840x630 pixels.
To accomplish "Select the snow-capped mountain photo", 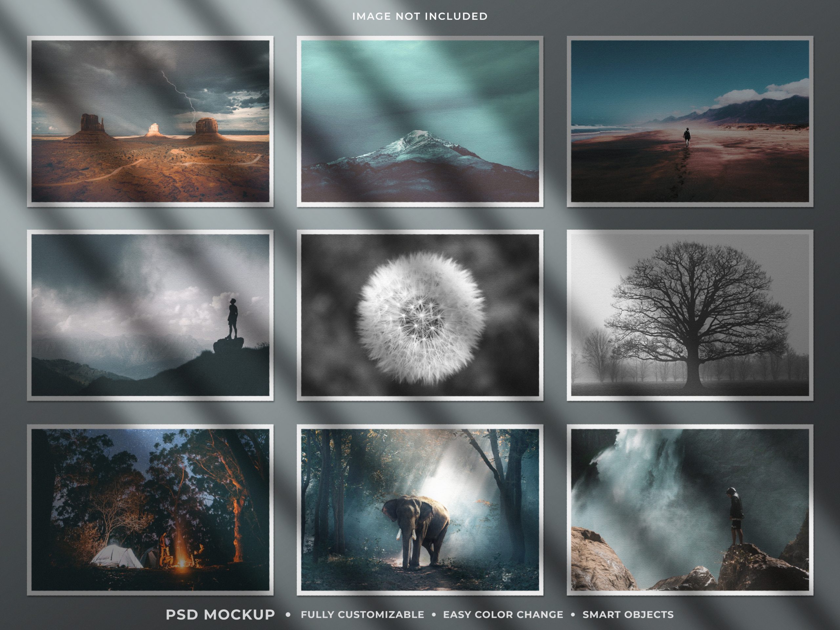I will 420,121.
